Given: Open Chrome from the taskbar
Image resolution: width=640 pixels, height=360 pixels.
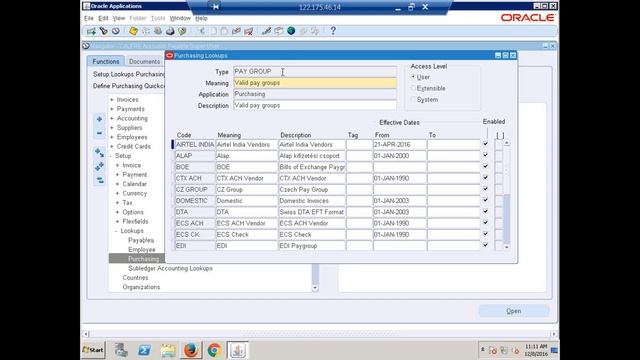Looking at the screenshot, I should tap(214, 350).
